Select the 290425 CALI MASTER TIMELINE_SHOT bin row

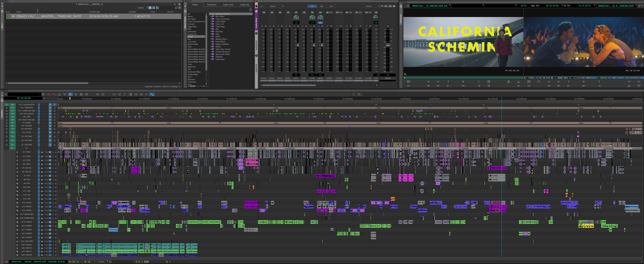pyautogui.click(x=94, y=16)
